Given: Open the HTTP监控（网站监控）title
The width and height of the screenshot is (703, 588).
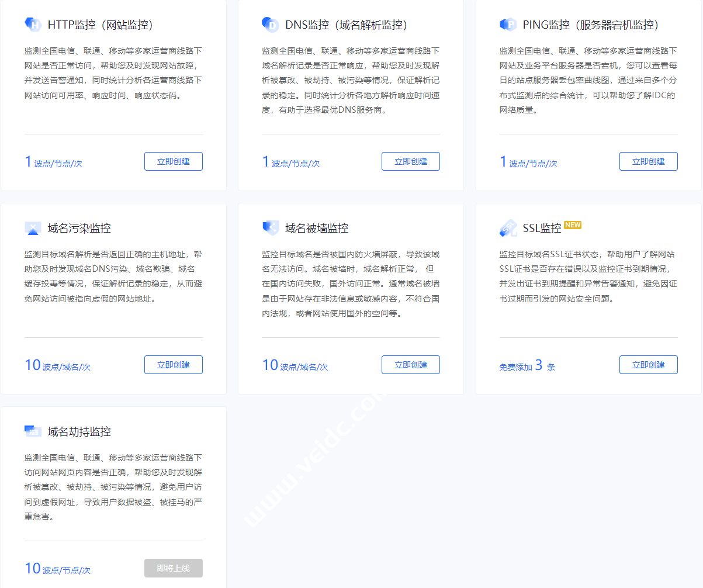Looking at the screenshot, I should (100, 25).
